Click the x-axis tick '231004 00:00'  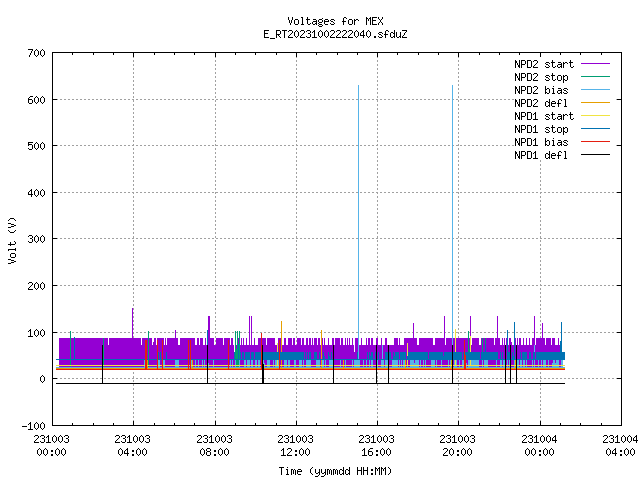point(539,446)
